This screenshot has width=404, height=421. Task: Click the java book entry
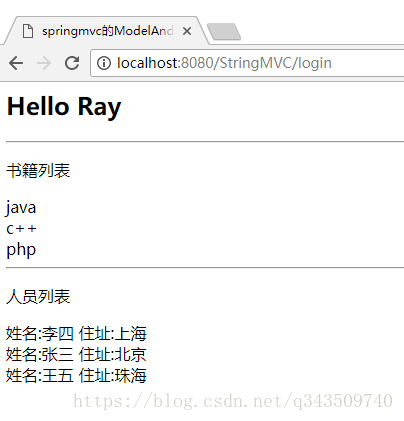pyautogui.click(x=21, y=208)
